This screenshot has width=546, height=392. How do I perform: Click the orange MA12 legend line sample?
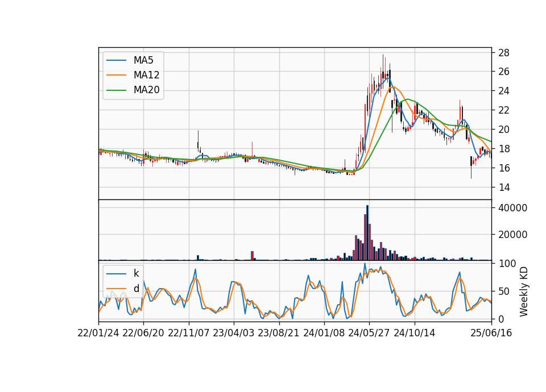[x=116, y=75]
